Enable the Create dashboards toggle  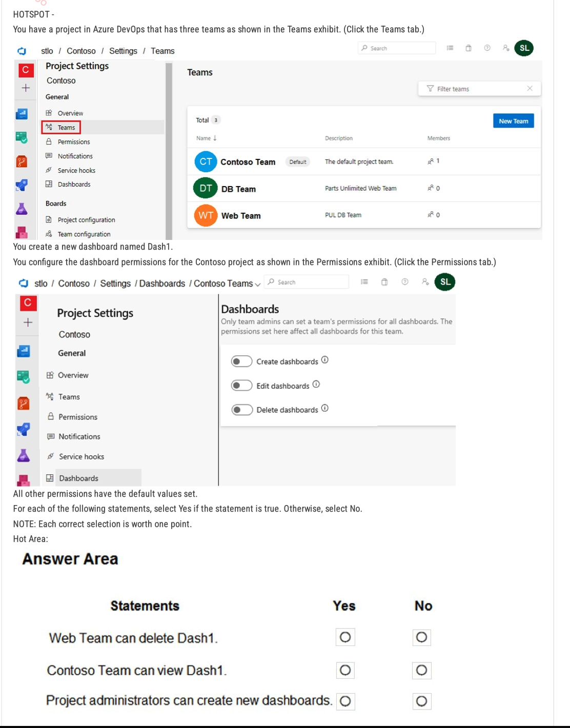(x=241, y=361)
